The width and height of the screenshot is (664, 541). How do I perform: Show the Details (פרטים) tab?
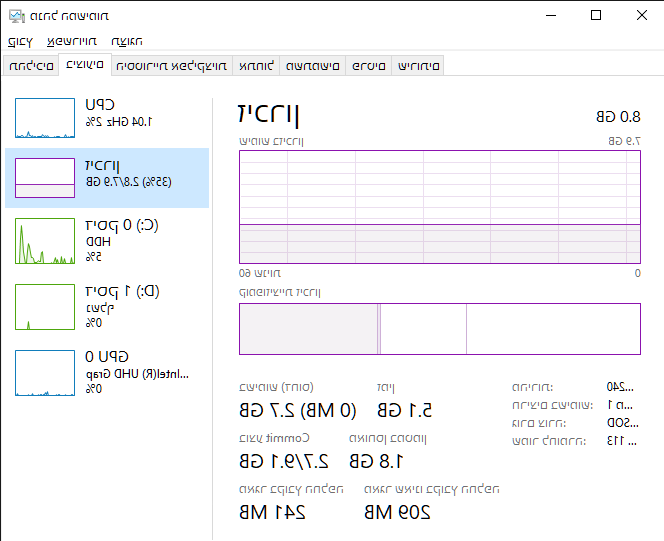pos(369,66)
